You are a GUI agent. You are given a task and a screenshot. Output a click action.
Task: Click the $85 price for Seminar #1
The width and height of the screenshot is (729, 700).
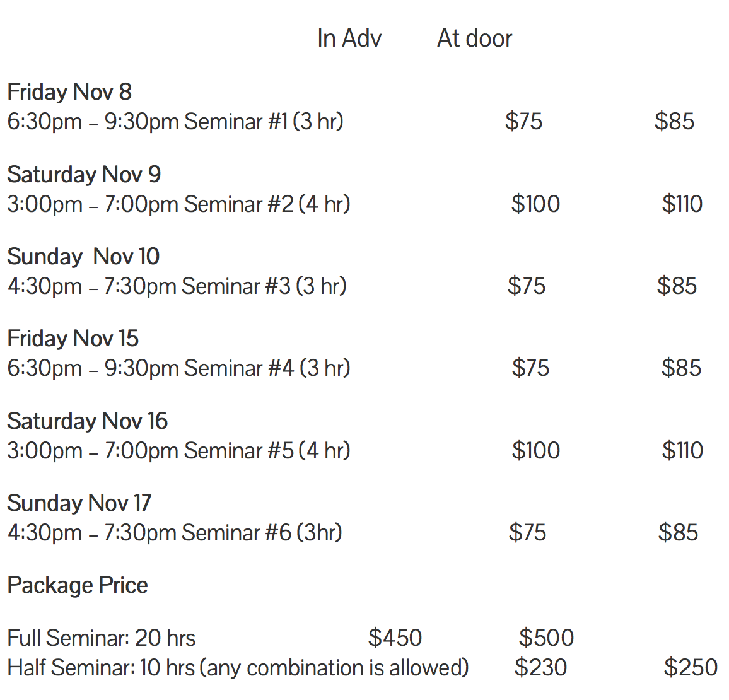674,121
